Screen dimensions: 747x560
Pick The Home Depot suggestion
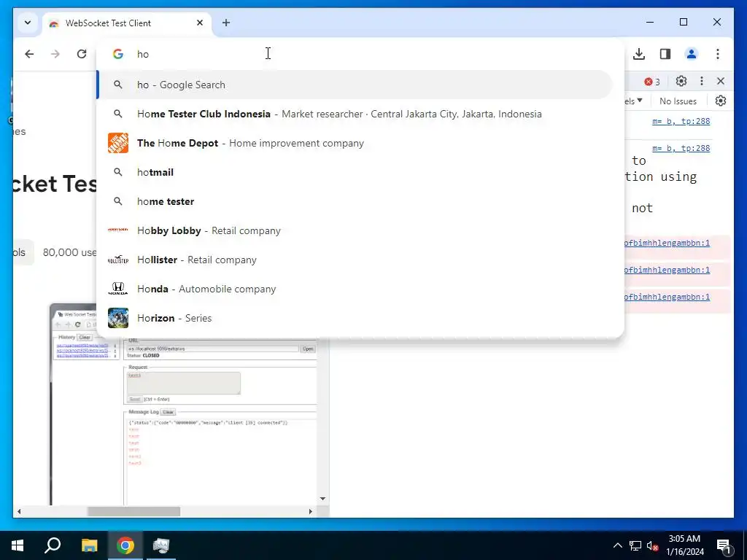(x=355, y=143)
